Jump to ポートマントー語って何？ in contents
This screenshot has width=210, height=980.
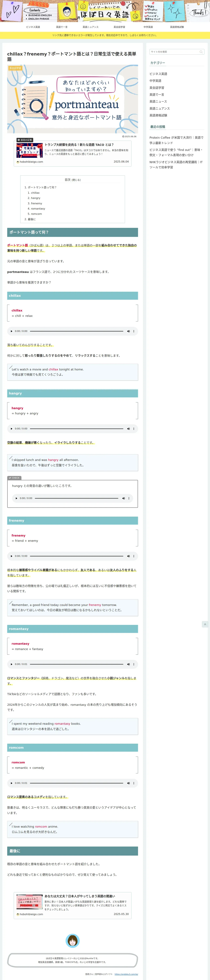tap(42, 187)
